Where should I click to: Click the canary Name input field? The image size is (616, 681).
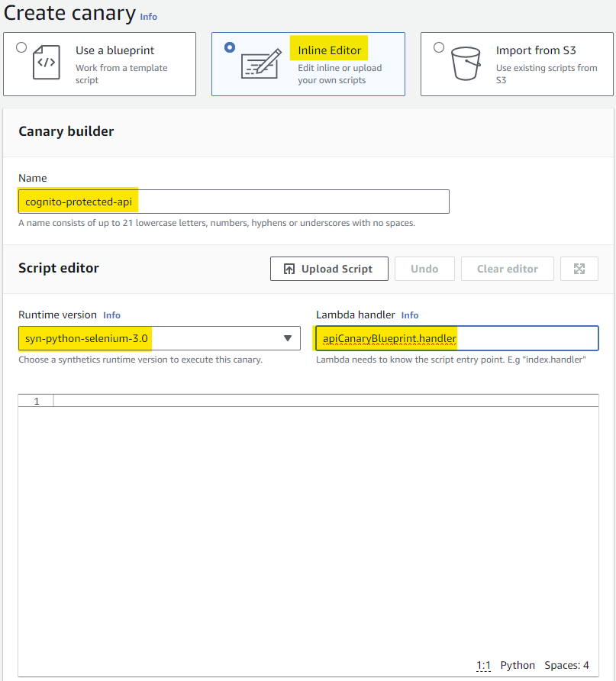click(x=234, y=201)
